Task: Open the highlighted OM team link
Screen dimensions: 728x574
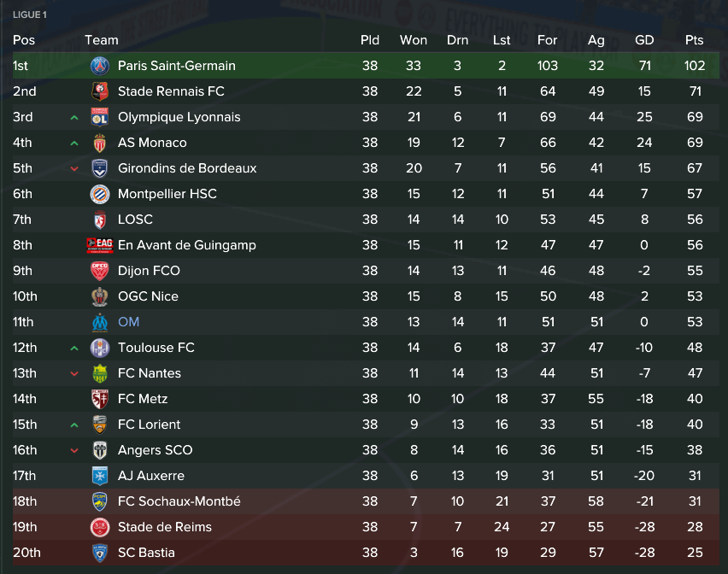Action: 129,322
